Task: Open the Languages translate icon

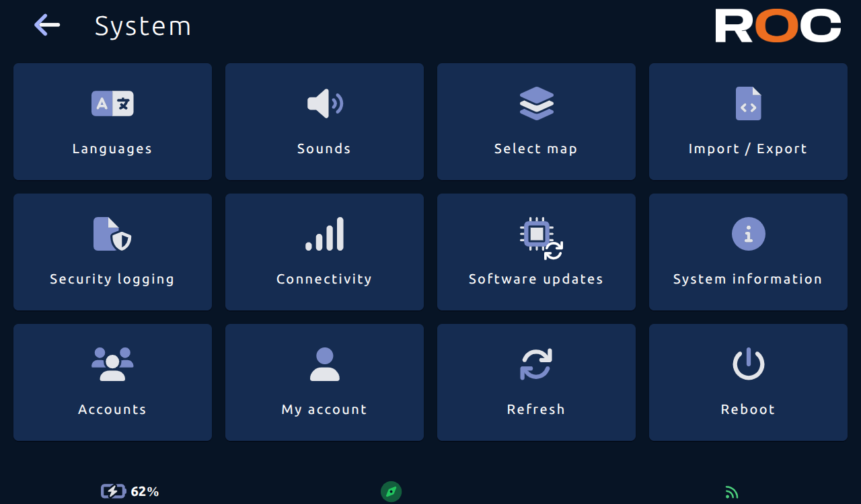Action: [x=112, y=103]
